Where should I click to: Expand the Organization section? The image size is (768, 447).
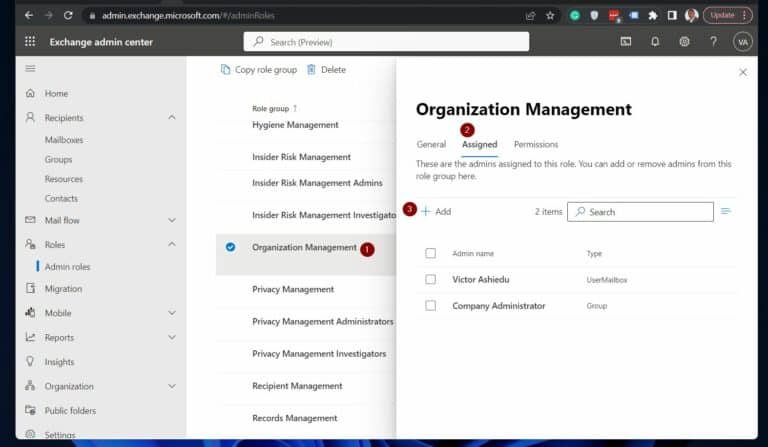pyautogui.click(x=172, y=386)
